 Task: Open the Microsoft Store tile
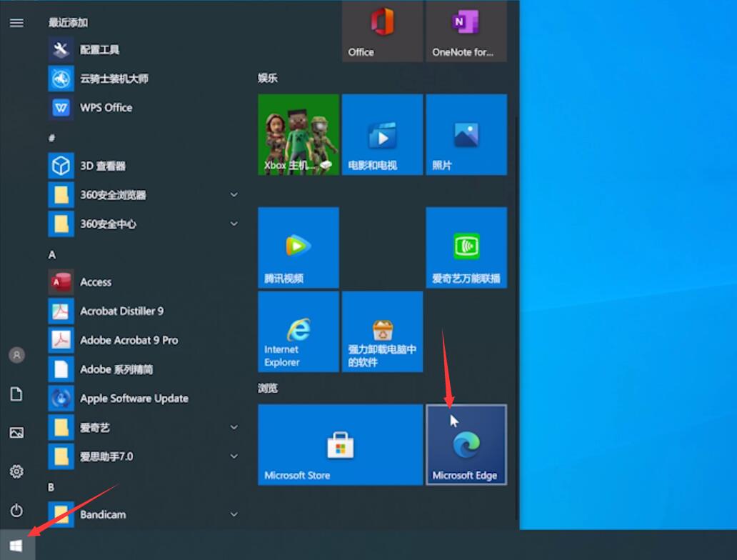click(x=341, y=444)
